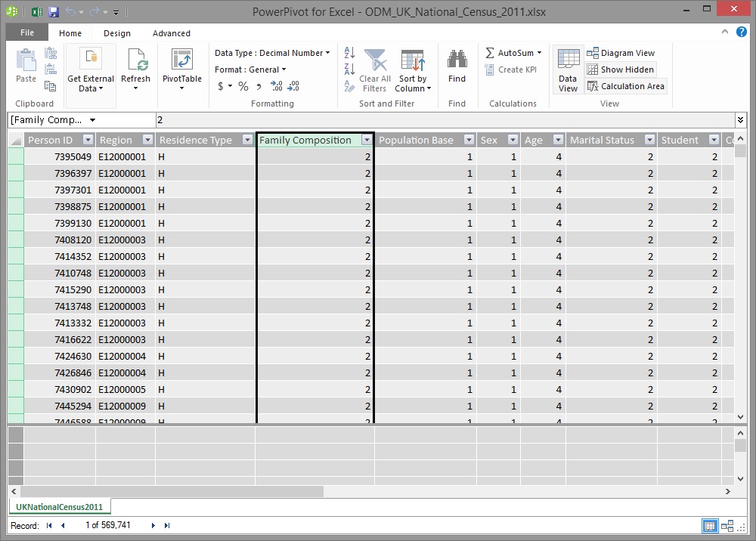Expand the formula bar

(741, 120)
